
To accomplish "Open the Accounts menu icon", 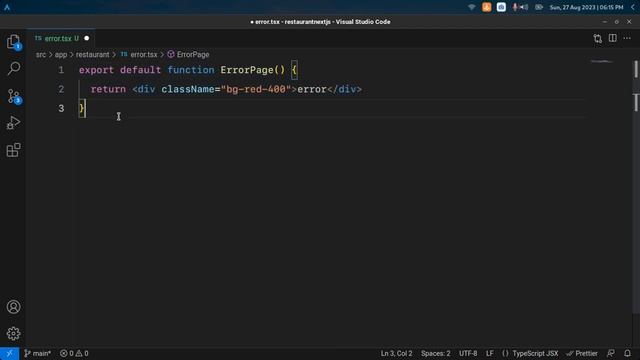I will pyautogui.click(x=13, y=307).
